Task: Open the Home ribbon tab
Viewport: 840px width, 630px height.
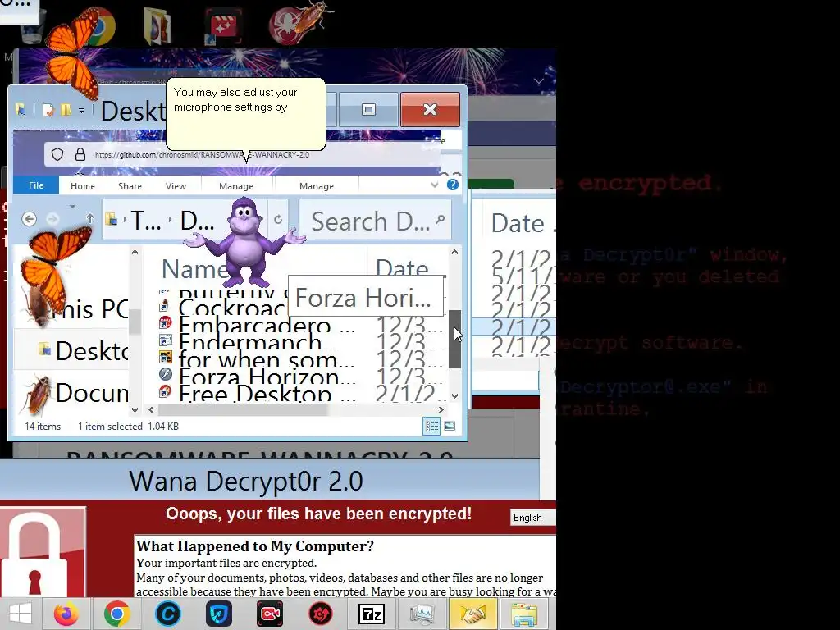Action: (83, 186)
